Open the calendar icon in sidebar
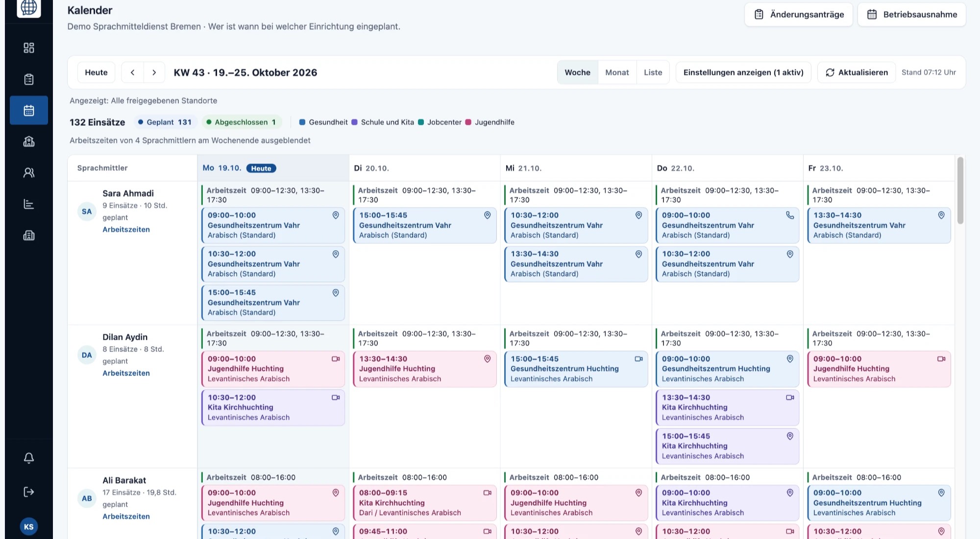Screen dimensions: 980x539 point(29,110)
